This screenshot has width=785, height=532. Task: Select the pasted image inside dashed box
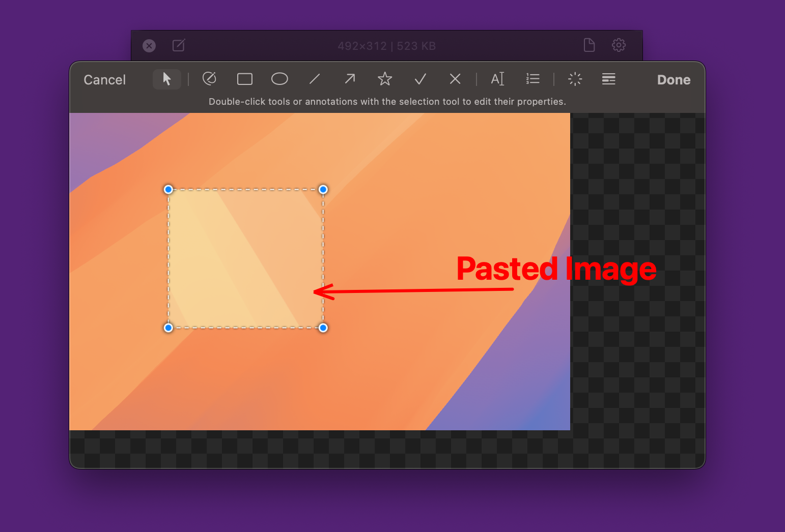[245, 258]
